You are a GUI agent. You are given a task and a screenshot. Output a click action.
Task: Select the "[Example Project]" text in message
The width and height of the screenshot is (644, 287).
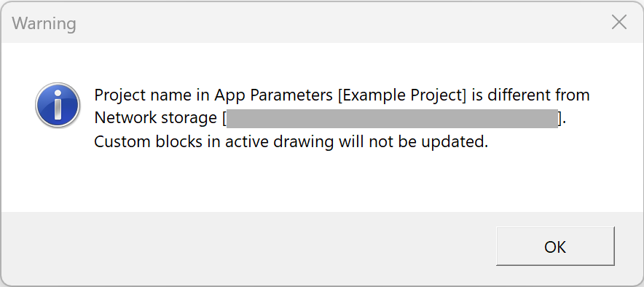pos(402,95)
